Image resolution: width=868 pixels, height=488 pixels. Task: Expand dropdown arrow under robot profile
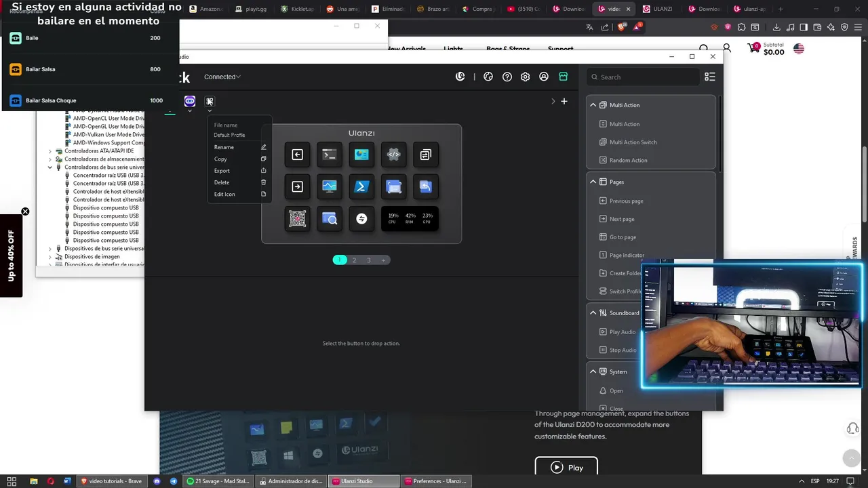(190, 110)
